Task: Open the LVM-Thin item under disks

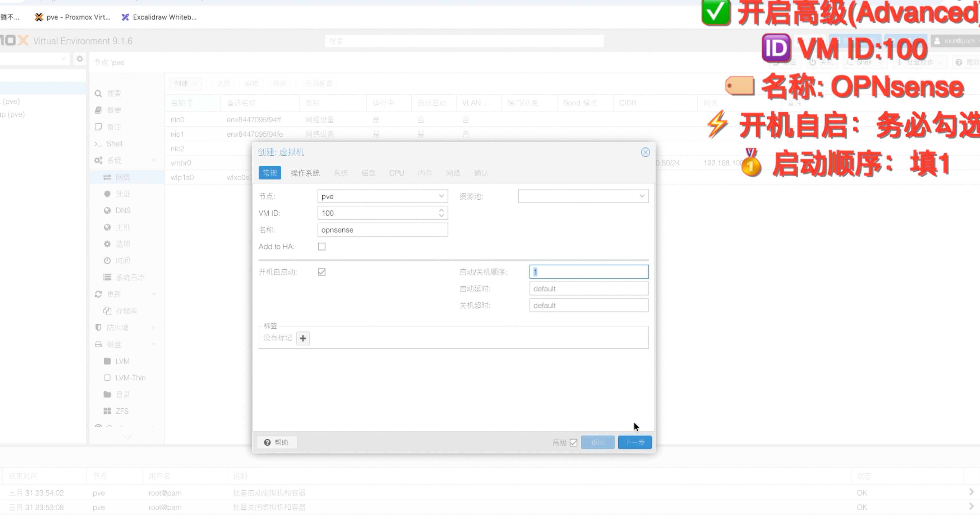Action: pos(130,378)
